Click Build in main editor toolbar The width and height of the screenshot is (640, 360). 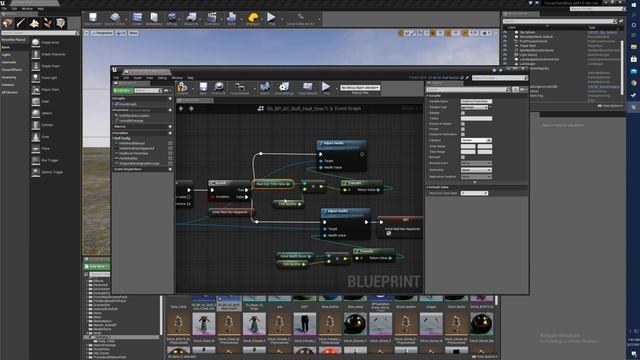point(231,19)
